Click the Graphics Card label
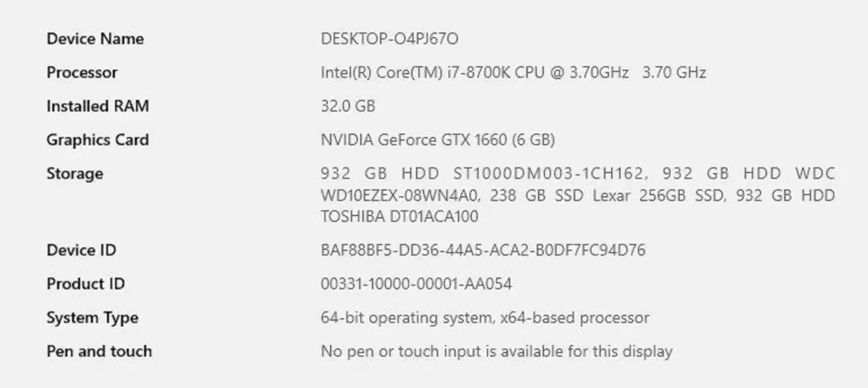The width and height of the screenshot is (868, 388). coord(97,140)
